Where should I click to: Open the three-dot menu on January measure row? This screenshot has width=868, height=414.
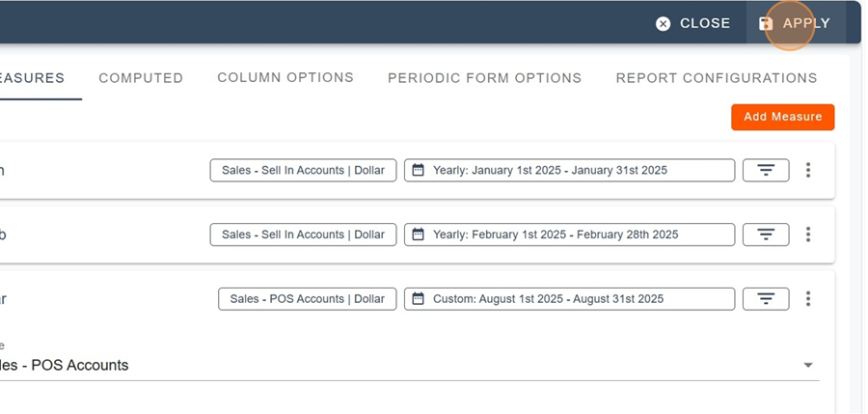(x=808, y=170)
